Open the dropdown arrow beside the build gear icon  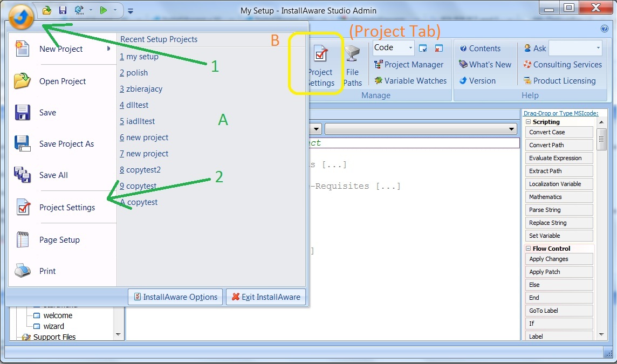[x=91, y=10]
